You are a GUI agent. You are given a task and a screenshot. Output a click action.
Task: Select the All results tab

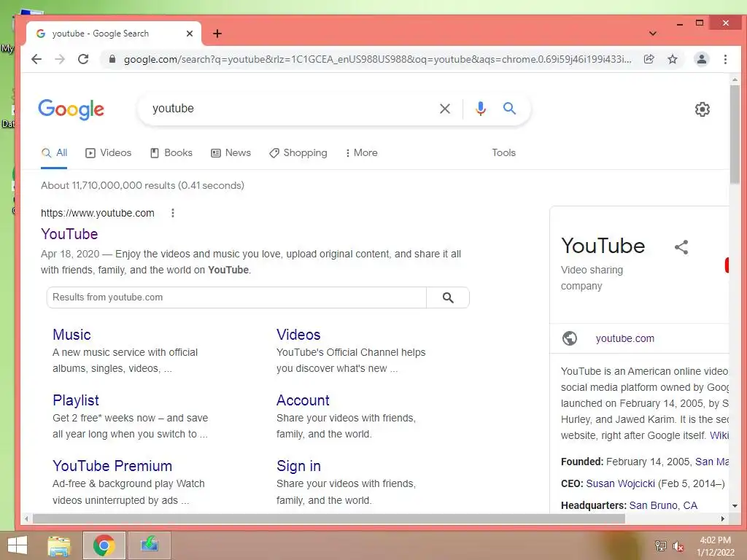tap(54, 153)
